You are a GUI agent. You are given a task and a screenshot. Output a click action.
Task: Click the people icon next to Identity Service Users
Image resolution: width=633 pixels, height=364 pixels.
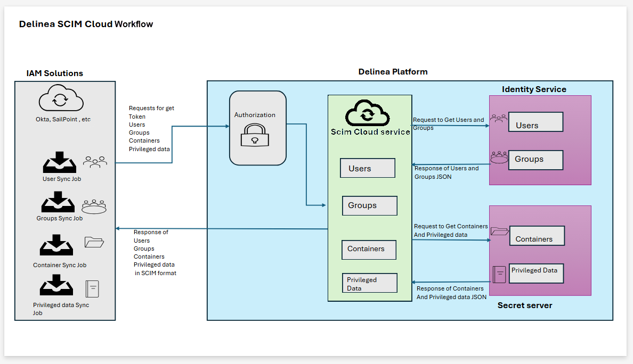click(498, 119)
